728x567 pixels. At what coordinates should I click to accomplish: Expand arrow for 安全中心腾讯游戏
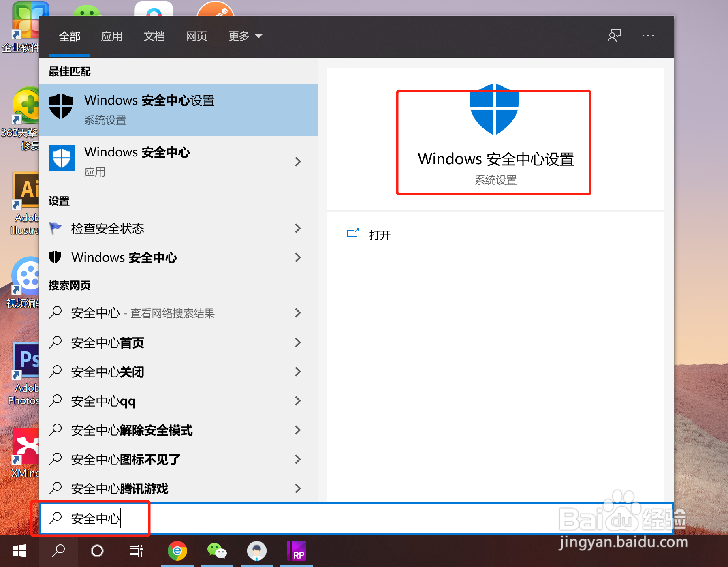click(x=298, y=488)
